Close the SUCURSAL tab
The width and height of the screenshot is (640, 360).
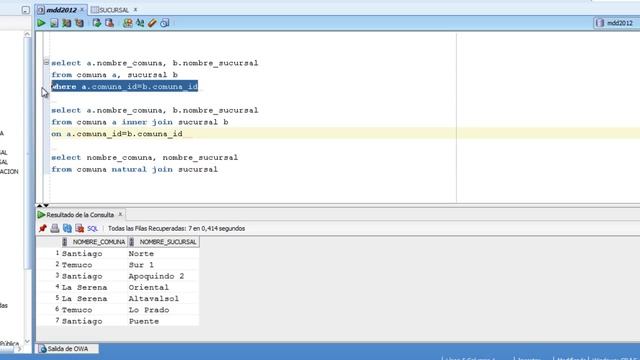click(x=135, y=9)
